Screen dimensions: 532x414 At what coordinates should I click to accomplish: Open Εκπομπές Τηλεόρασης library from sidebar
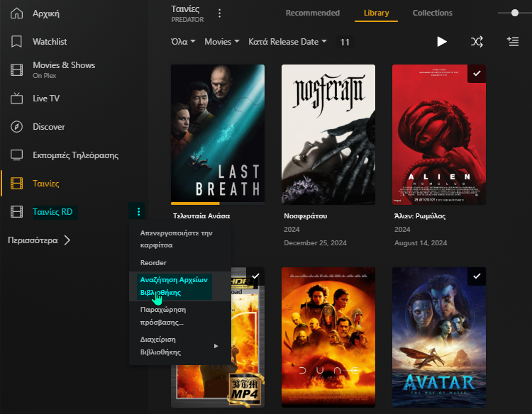coord(76,155)
